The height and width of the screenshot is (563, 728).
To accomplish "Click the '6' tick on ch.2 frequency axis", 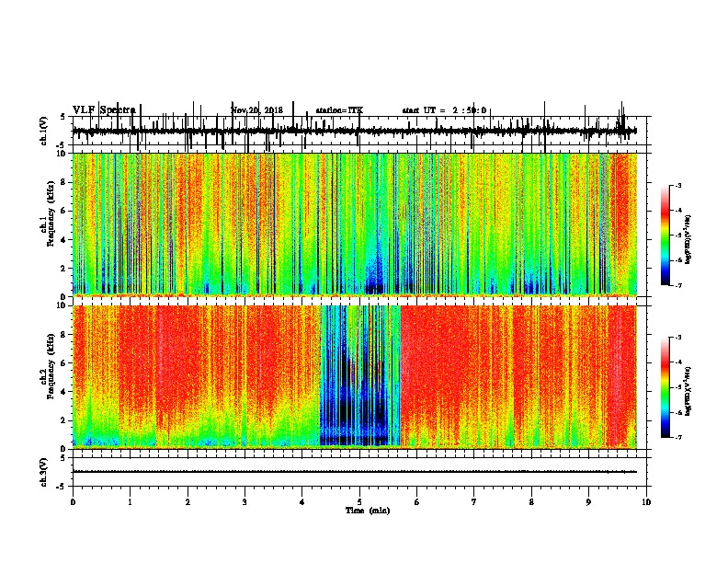I will click(64, 363).
